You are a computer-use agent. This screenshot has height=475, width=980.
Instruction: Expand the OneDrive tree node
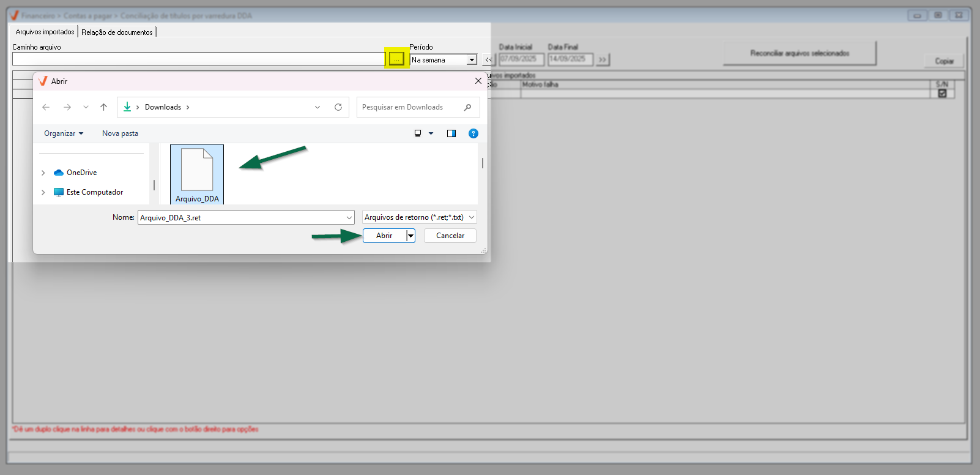[x=43, y=173]
